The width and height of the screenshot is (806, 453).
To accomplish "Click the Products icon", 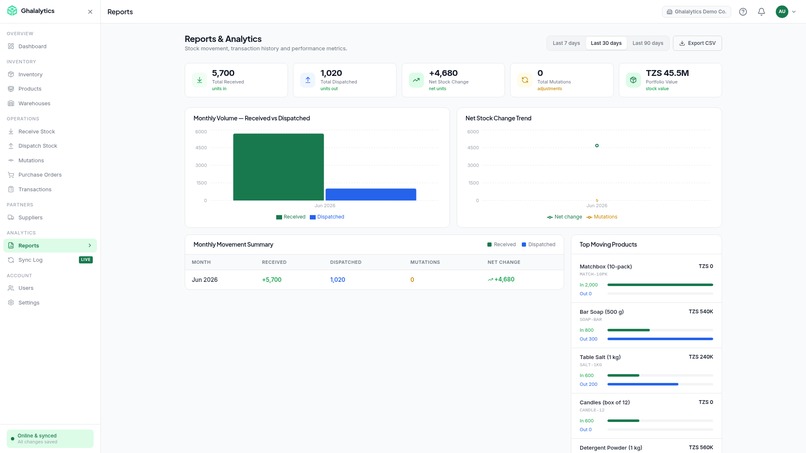I will point(11,89).
